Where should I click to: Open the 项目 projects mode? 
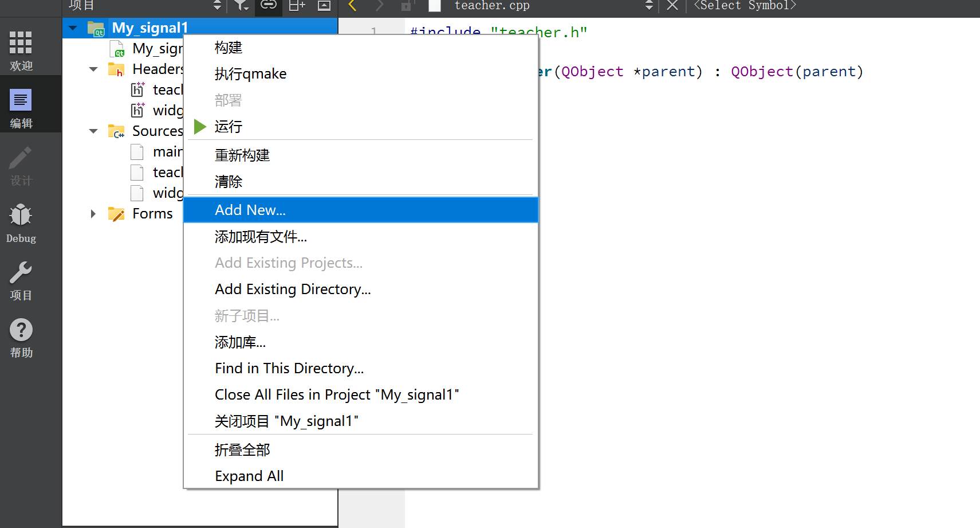click(x=21, y=280)
